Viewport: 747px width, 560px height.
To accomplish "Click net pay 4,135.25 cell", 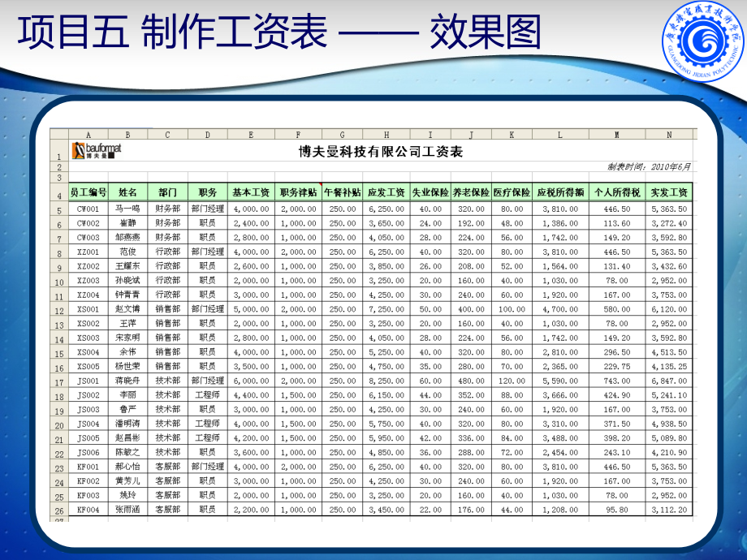I will (x=669, y=367).
